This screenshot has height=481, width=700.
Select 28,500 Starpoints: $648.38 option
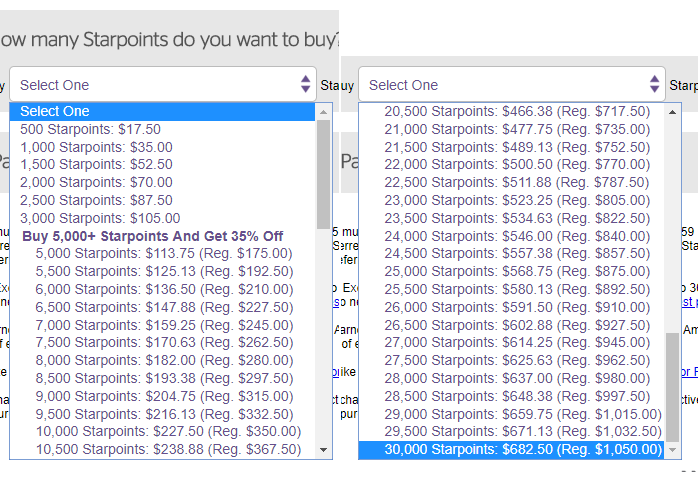click(512, 396)
